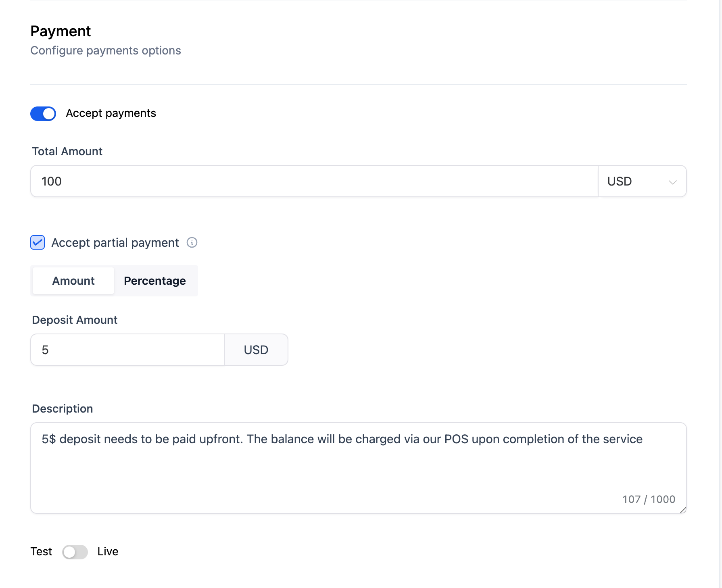Viewport: 722px width, 588px height.
Task: Switch to the Percentage tab
Action: coord(155,281)
